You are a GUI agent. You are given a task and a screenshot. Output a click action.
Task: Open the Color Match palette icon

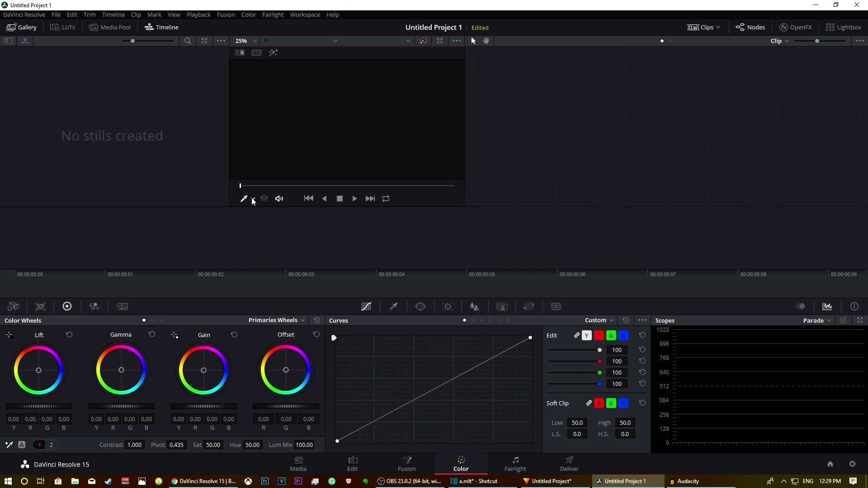coord(41,306)
